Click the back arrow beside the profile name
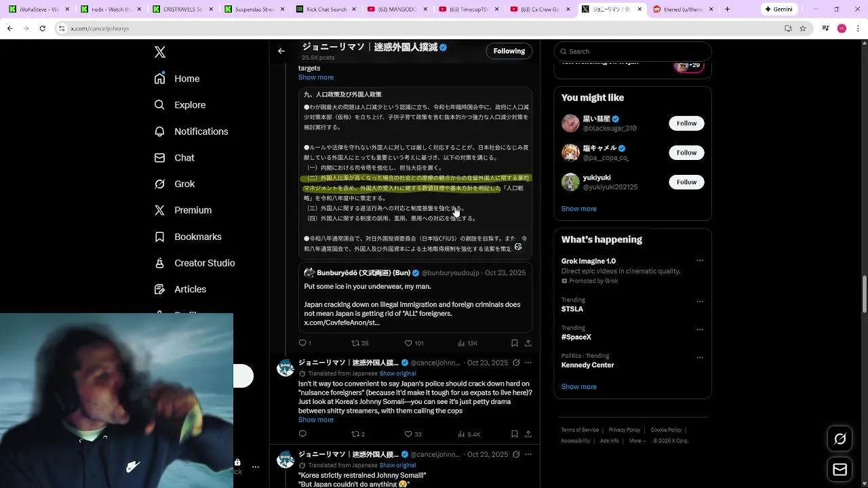This screenshot has width=868, height=488. click(x=281, y=51)
